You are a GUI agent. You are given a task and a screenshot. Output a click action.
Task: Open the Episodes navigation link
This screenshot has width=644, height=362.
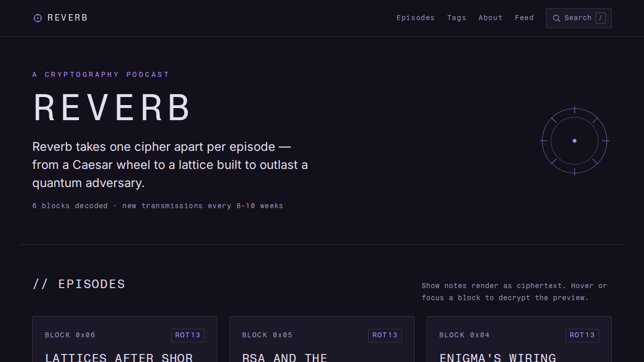(416, 18)
